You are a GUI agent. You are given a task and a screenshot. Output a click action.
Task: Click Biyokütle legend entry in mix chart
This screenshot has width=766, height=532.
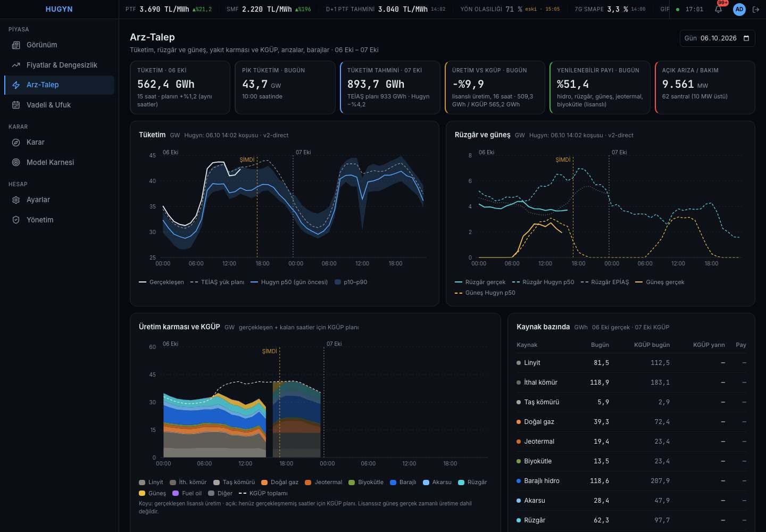366,483
